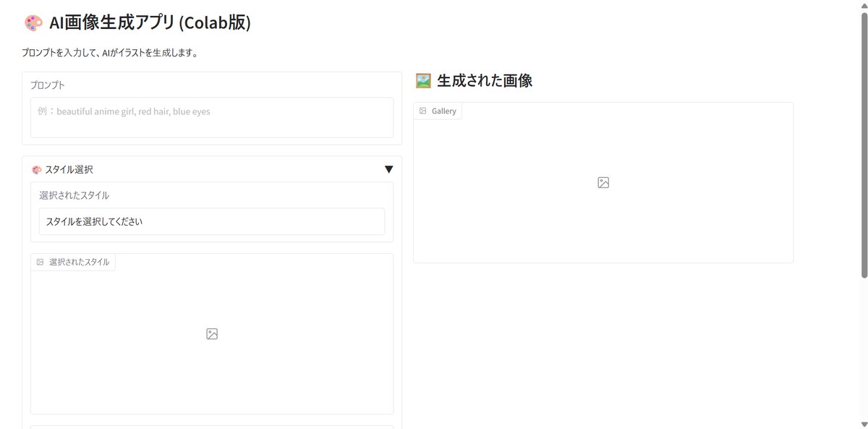The width and height of the screenshot is (868, 429).
Task: Click the 選択されたスタイル textbox label
Action: (x=75, y=195)
